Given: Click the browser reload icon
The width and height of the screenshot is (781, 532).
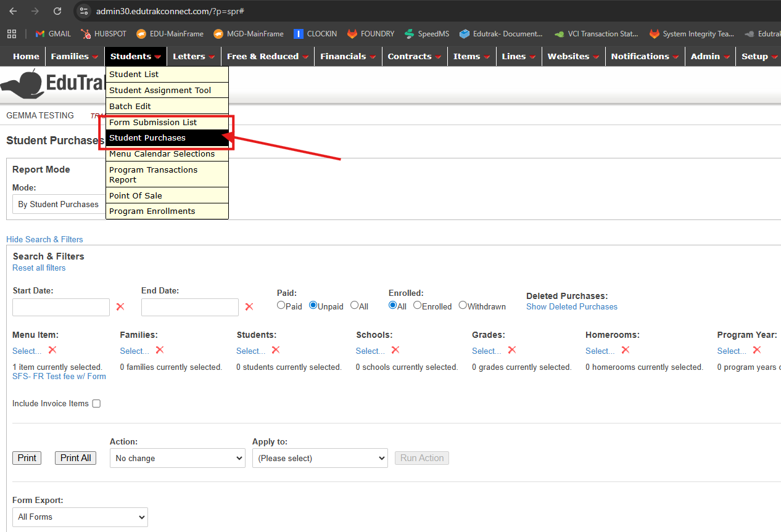Looking at the screenshot, I should click(x=57, y=11).
